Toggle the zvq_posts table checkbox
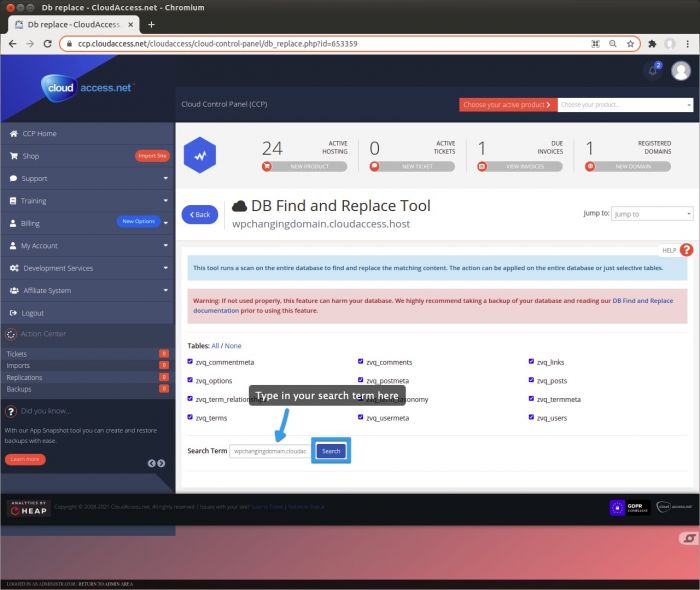The height and width of the screenshot is (590, 700). point(531,380)
